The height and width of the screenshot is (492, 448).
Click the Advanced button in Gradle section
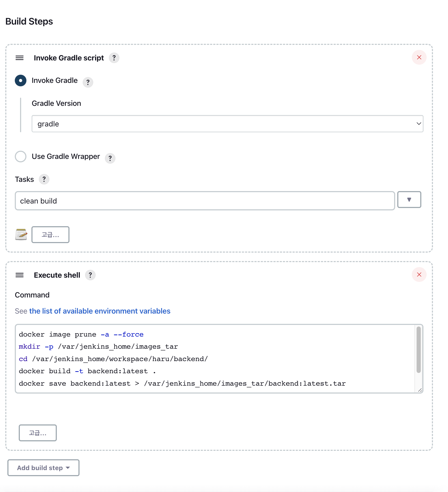[x=50, y=234]
